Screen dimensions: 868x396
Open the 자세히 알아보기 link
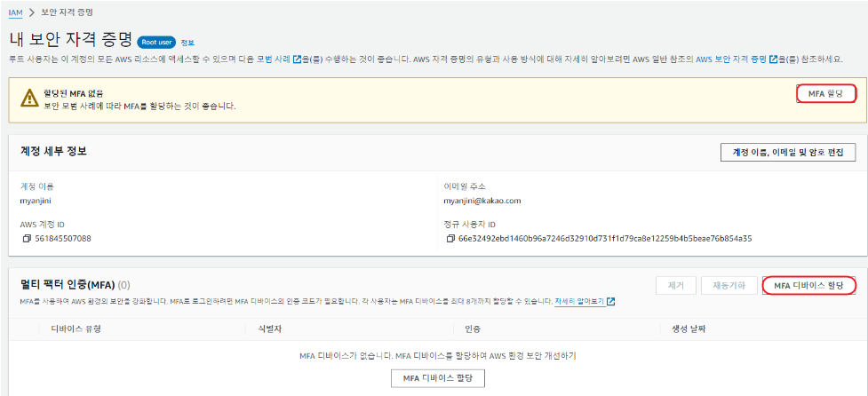click(x=579, y=301)
